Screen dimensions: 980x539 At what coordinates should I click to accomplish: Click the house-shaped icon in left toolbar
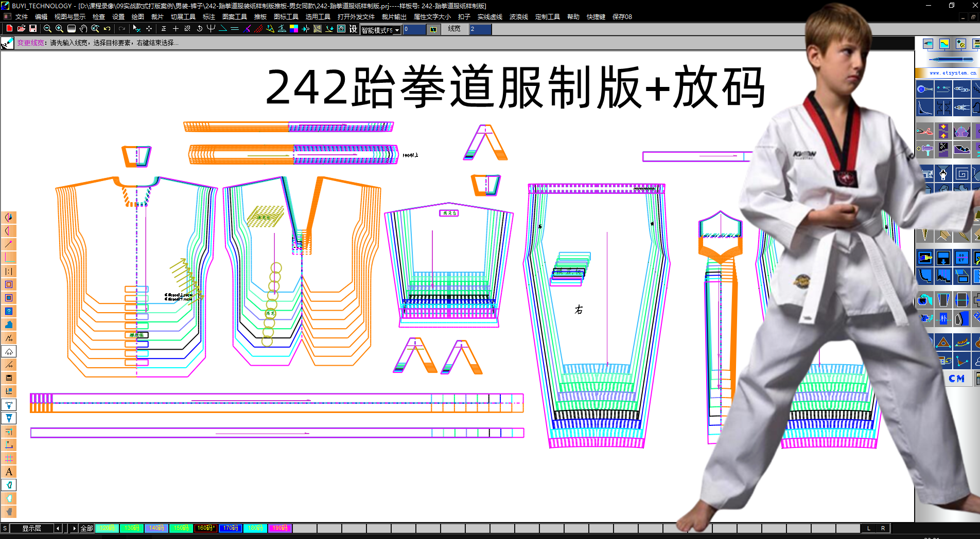click(9, 351)
